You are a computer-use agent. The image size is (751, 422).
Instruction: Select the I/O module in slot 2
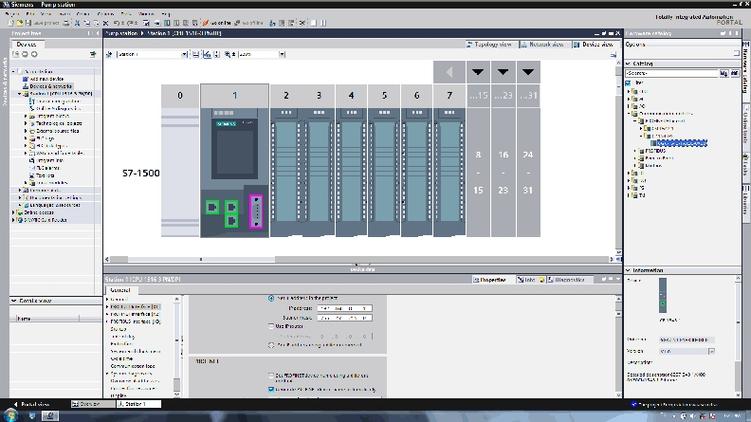[x=286, y=172]
